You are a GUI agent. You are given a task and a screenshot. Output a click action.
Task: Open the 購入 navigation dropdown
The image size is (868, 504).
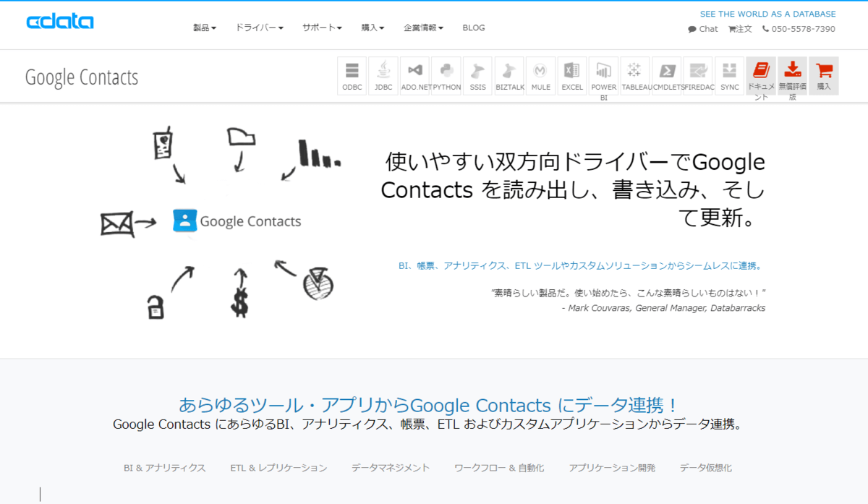[x=373, y=28]
